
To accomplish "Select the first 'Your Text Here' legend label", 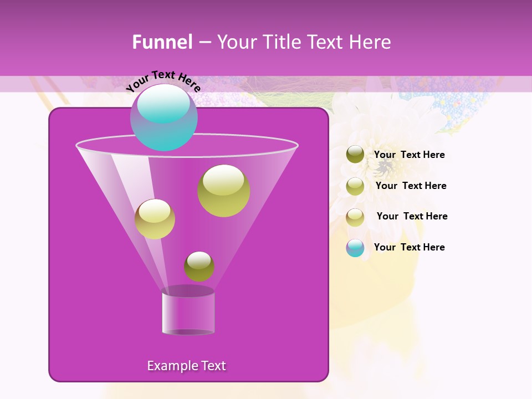I will point(410,155).
